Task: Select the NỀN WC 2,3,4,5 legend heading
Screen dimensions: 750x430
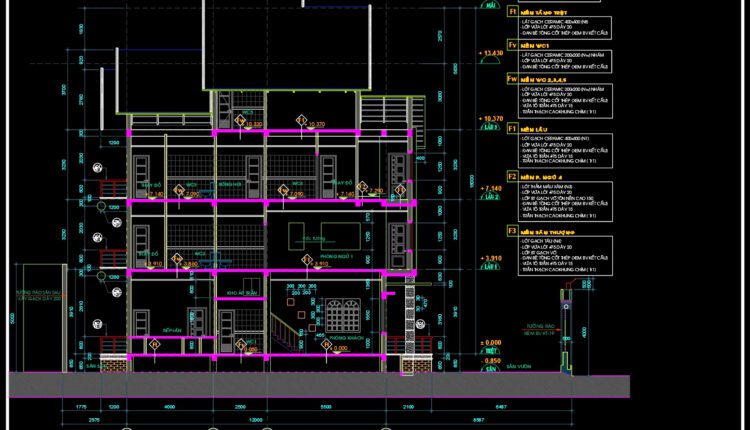Action: [x=544, y=80]
